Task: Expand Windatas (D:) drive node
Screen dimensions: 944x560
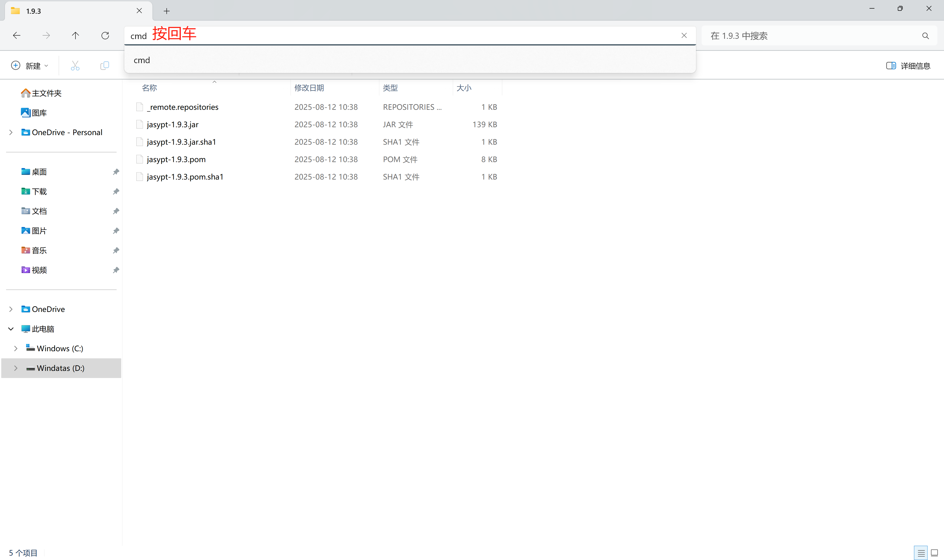Action: point(16,368)
